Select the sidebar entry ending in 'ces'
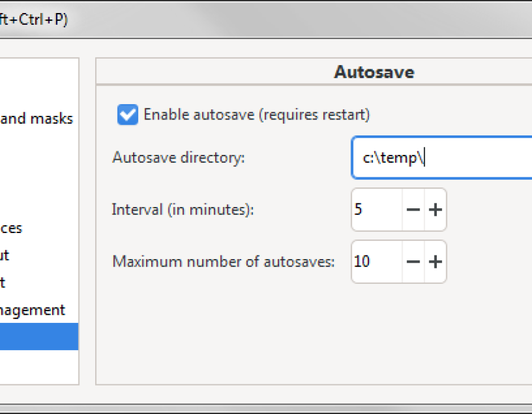This screenshot has height=414, width=532. 39,228
